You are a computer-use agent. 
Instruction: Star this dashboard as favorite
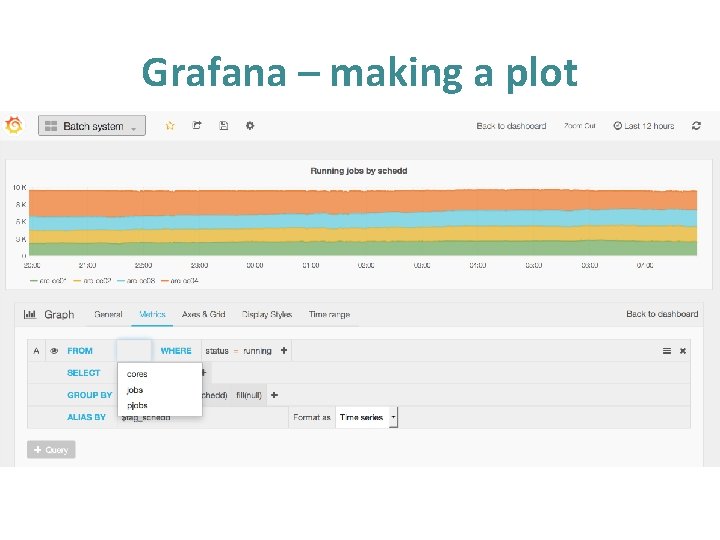(x=170, y=125)
